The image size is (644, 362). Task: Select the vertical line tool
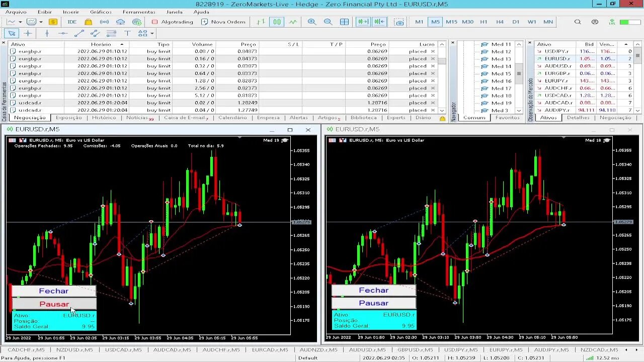47,34
